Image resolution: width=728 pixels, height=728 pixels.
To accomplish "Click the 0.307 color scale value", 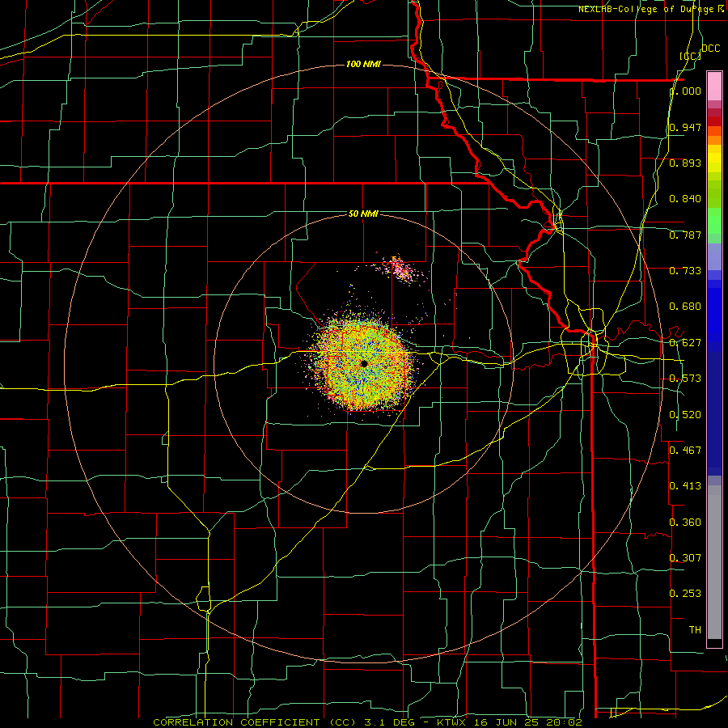I will point(685,557).
